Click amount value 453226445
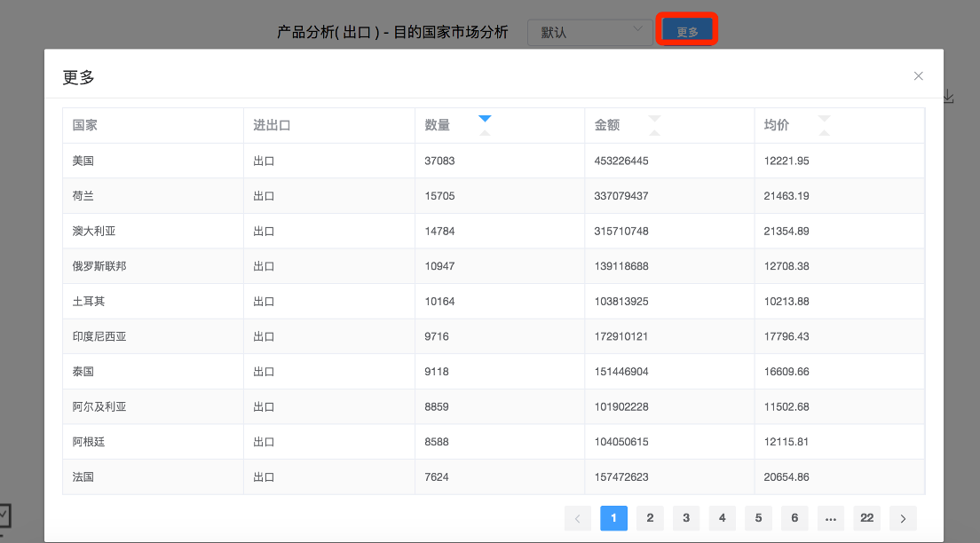Image resolution: width=980 pixels, height=543 pixels. click(621, 161)
